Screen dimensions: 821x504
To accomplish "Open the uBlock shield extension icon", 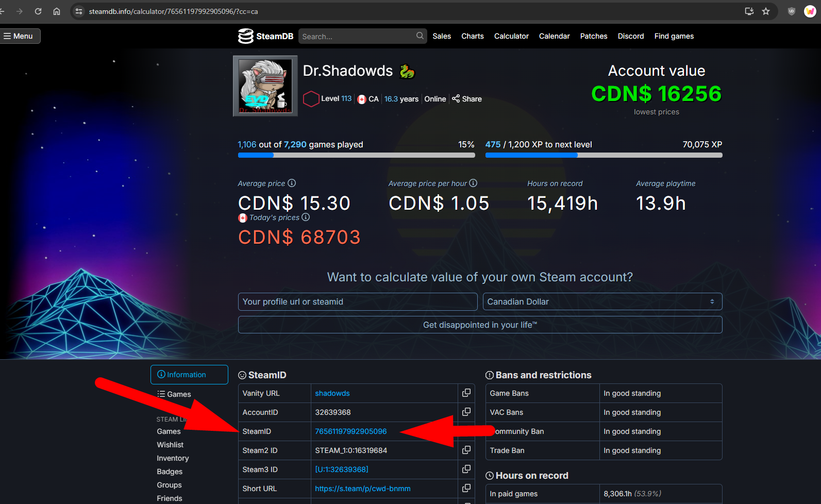I will pos(792,11).
